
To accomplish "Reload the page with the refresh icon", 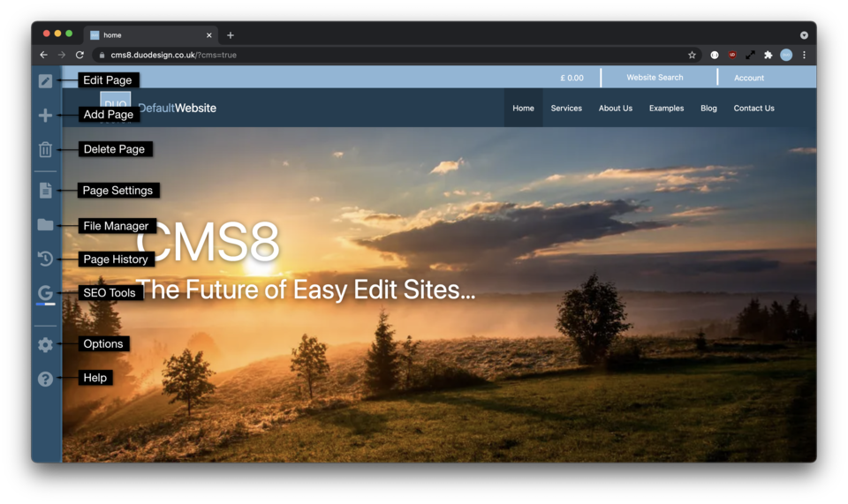I will coord(79,55).
